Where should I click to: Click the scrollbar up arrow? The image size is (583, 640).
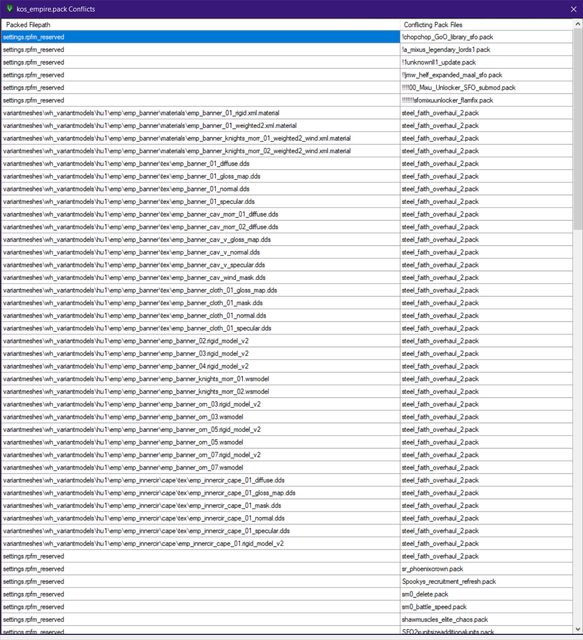(x=577, y=24)
